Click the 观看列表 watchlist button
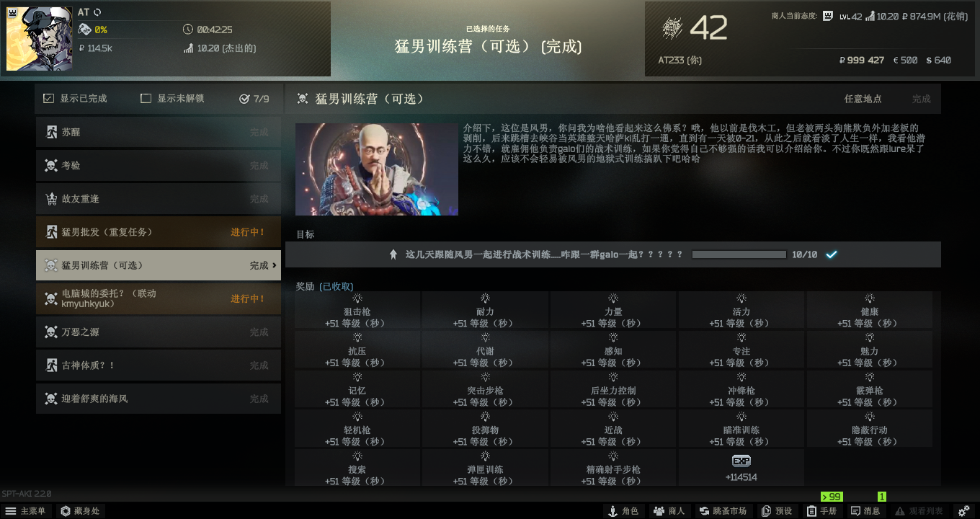 tap(919, 510)
